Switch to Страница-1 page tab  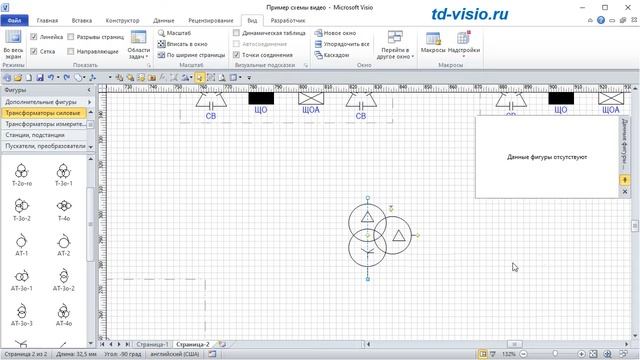[x=152, y=344]
